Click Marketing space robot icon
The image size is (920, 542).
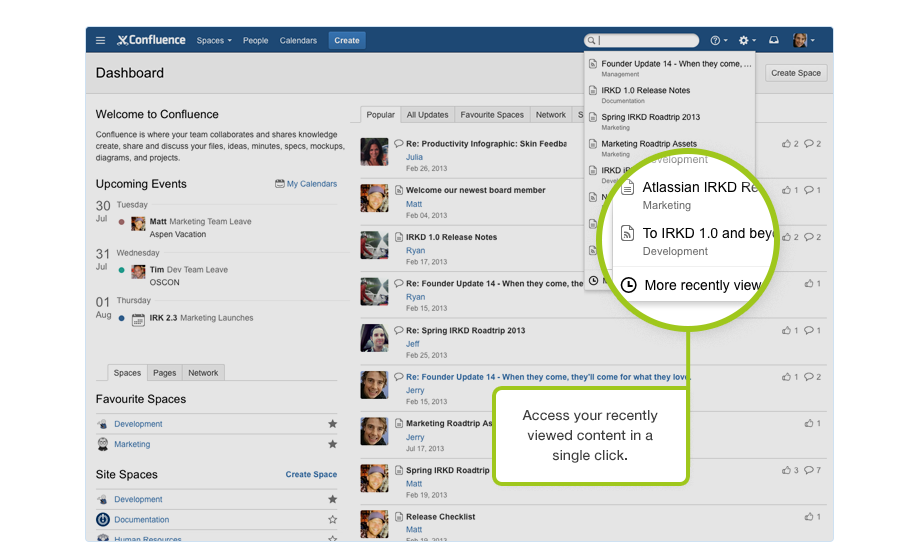103,444
